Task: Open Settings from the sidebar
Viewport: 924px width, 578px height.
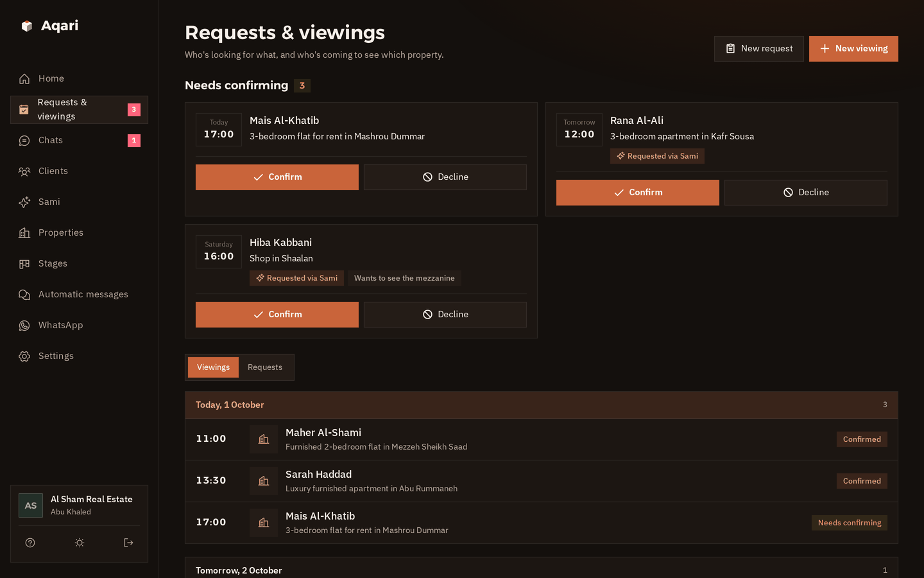Action: tap(79, 356)
